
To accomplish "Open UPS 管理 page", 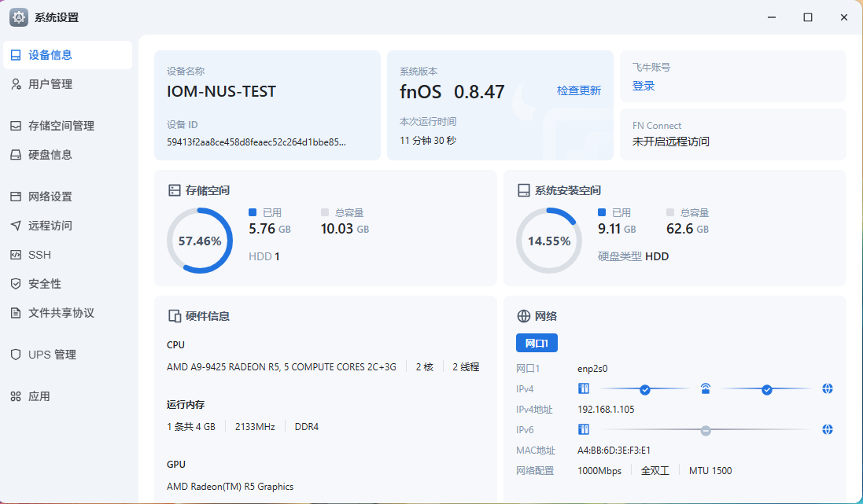I will coord(68,355).
